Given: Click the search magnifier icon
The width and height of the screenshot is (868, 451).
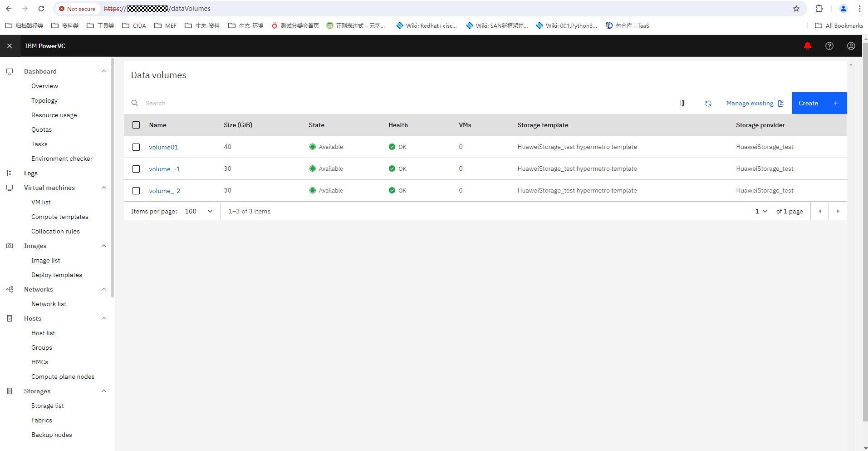Looking at the screenshot, I should 135,103.
